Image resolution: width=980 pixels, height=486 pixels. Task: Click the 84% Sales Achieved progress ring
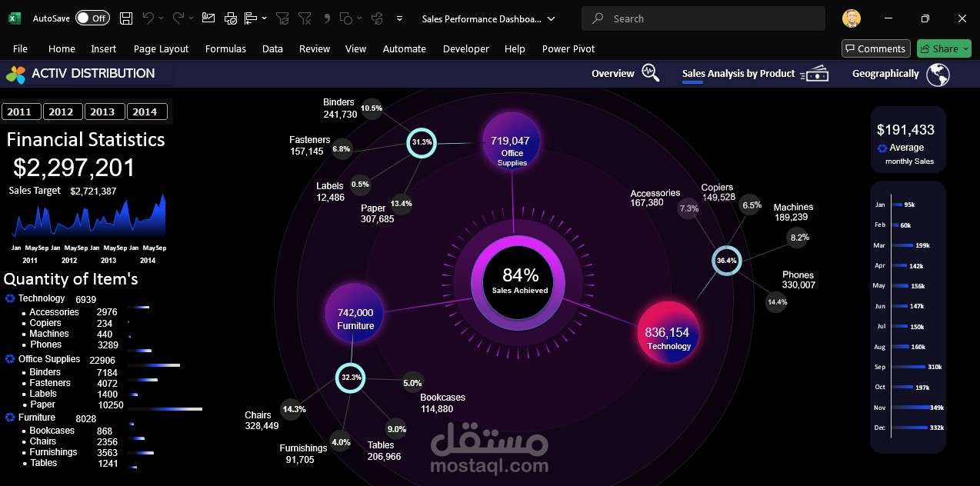point(520,280)
